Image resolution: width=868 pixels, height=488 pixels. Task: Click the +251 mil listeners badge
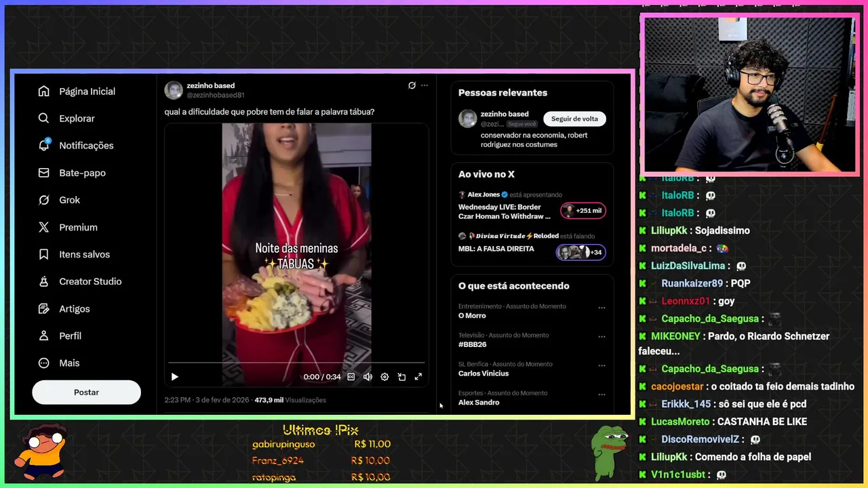(x=583, y=211)
